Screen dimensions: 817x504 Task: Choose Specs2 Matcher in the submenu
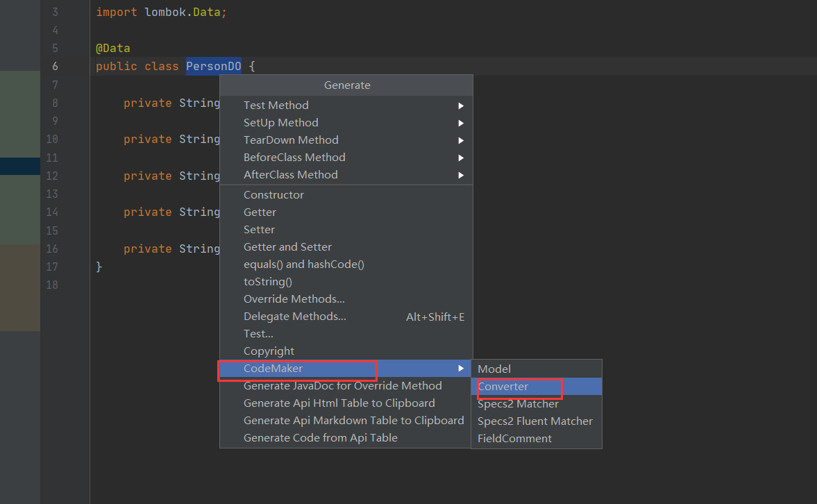518,403
